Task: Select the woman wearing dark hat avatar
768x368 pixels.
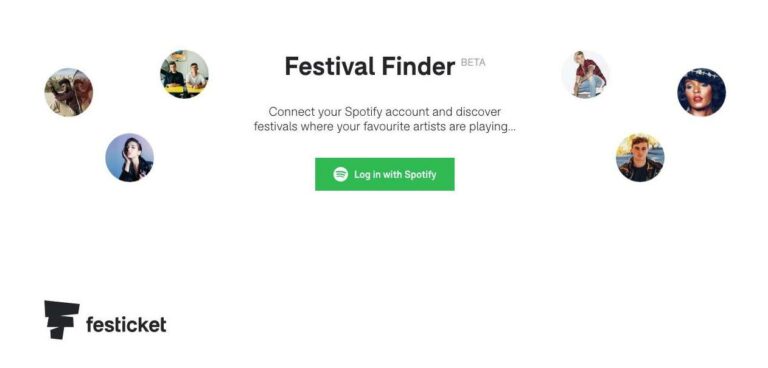Action: 701,92
